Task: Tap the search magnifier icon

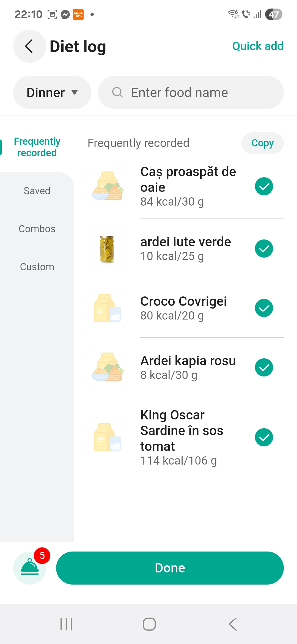Action: [x=117, y=92]
